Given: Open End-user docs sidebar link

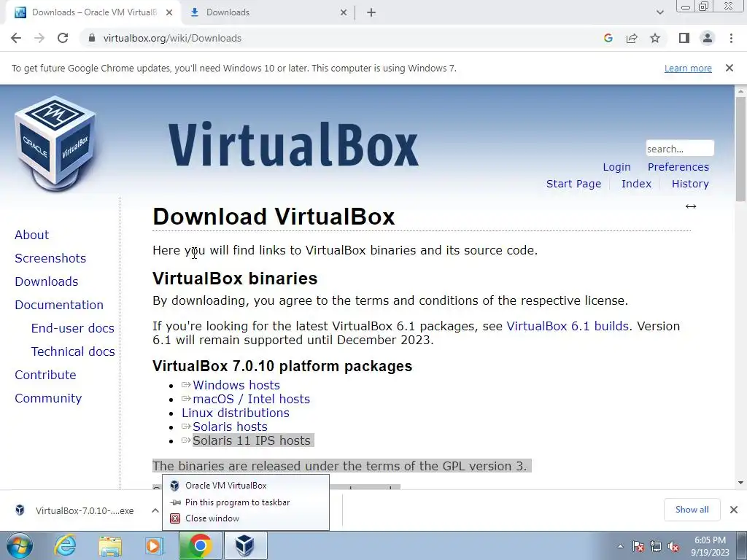Looking at the screenshot, I should [x=72, y=328].
